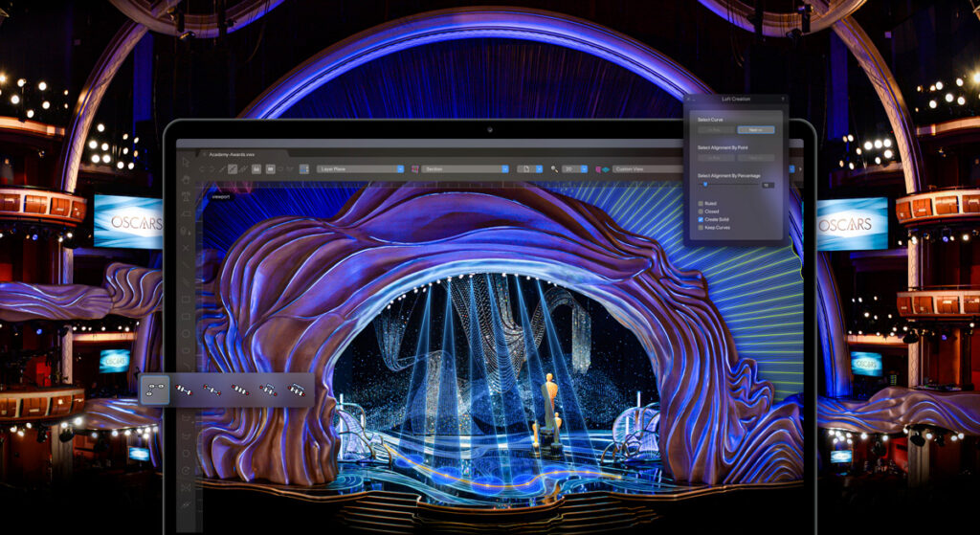The width and height of the screenshot is (980, 535).
Task: Open the Layer Plane dropdown
Action: pos(360,168)
